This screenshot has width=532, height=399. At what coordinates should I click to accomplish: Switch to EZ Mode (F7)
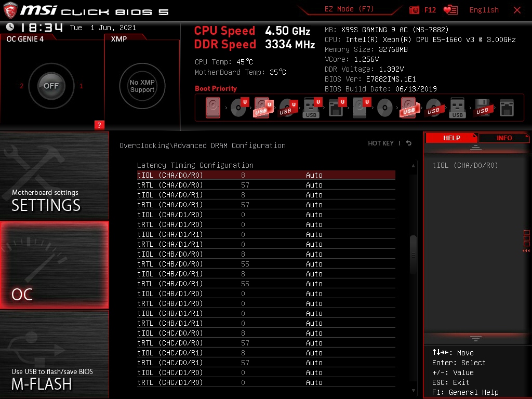(x=349, y=9)
